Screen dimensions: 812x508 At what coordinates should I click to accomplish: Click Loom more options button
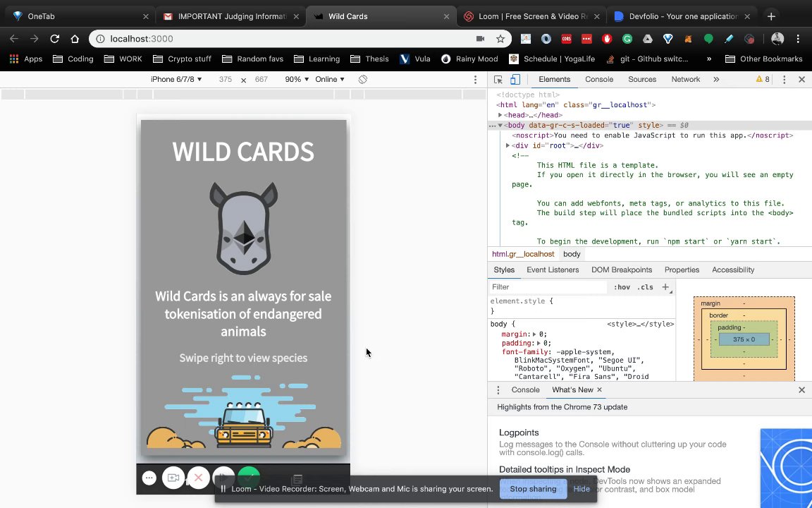149,478
